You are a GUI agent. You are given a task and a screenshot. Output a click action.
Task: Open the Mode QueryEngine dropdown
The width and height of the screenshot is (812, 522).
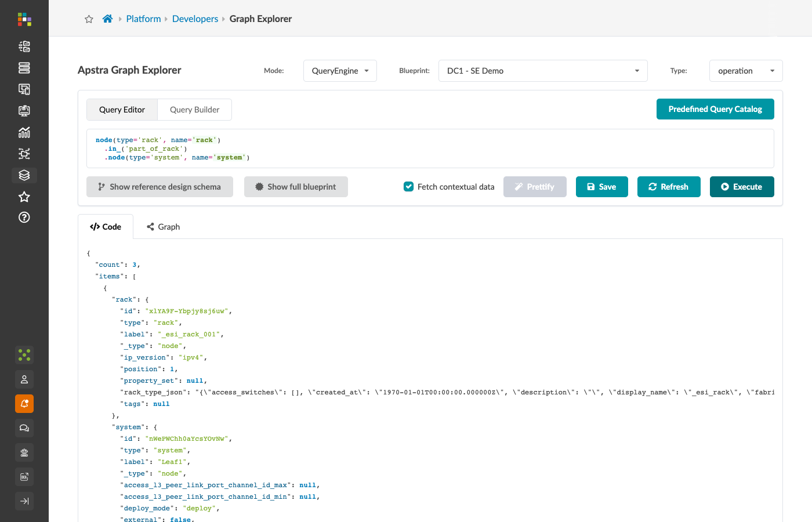pyautogui.click(x=340, y=71)
